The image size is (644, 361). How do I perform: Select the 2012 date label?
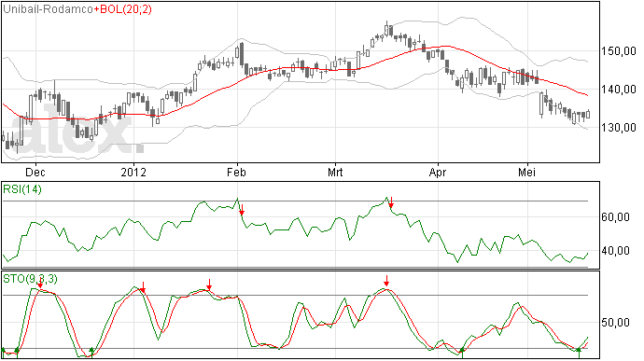coord(133,172)
